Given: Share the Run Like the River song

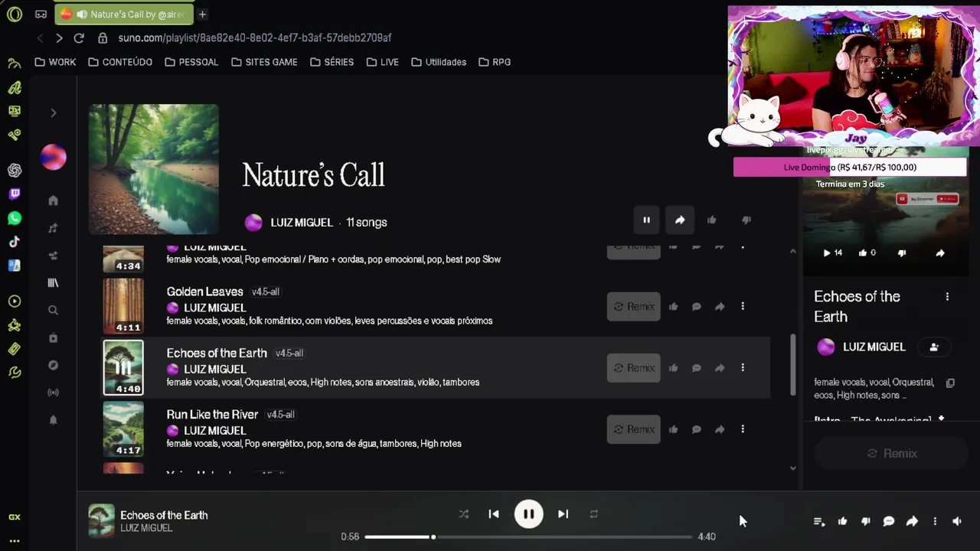Looking at the screenshot, I should point(720,429).
